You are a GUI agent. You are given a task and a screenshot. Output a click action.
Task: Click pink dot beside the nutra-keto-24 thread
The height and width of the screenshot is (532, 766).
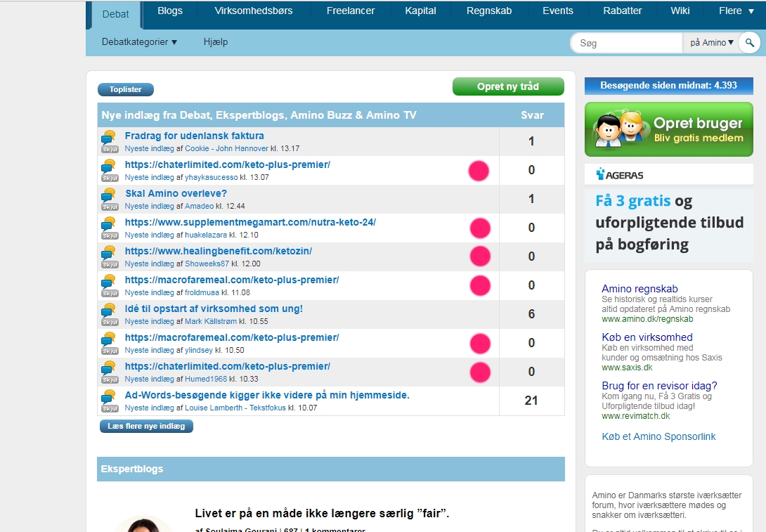point(479,228)
